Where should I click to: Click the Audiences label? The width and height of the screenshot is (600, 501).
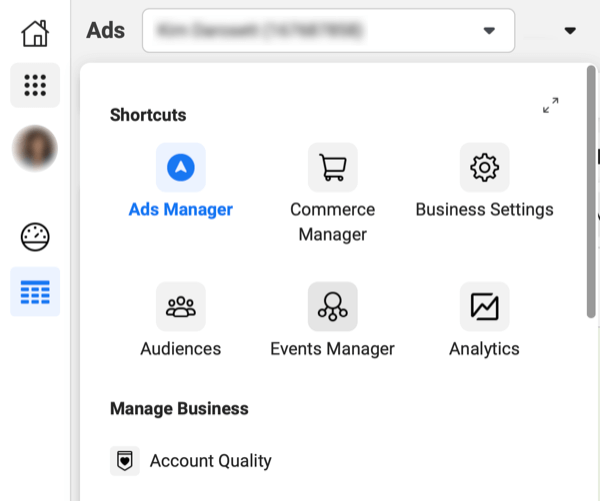pyautogui.click(x=181, y=349)
